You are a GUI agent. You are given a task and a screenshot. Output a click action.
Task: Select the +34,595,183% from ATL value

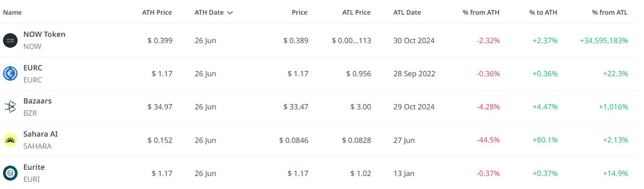604,41
